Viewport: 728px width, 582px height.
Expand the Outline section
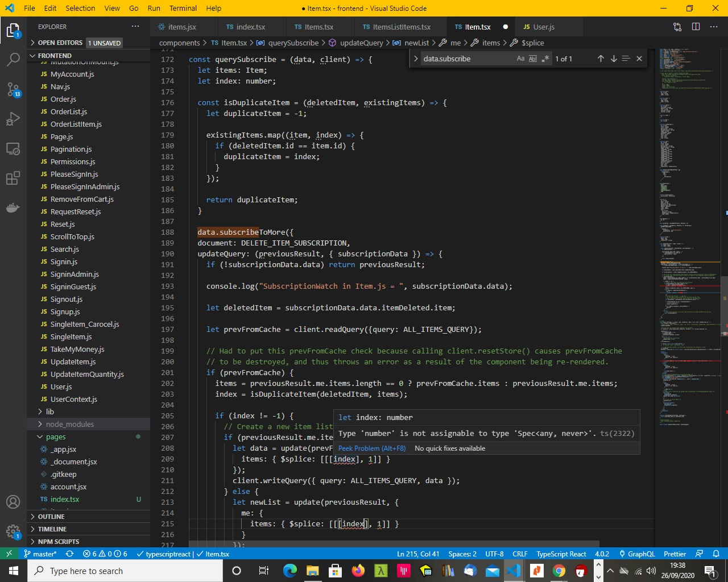point(88,517)
